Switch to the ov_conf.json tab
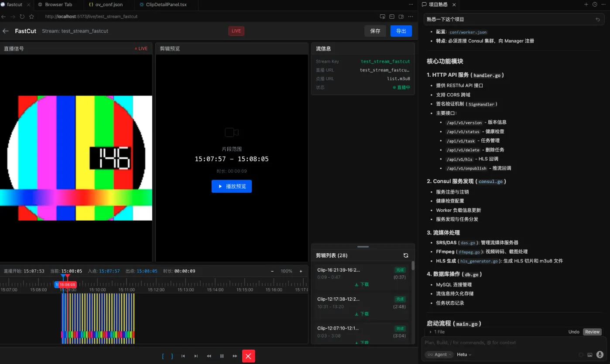This screenshot has width=610, height=364. tap(106, 4)
